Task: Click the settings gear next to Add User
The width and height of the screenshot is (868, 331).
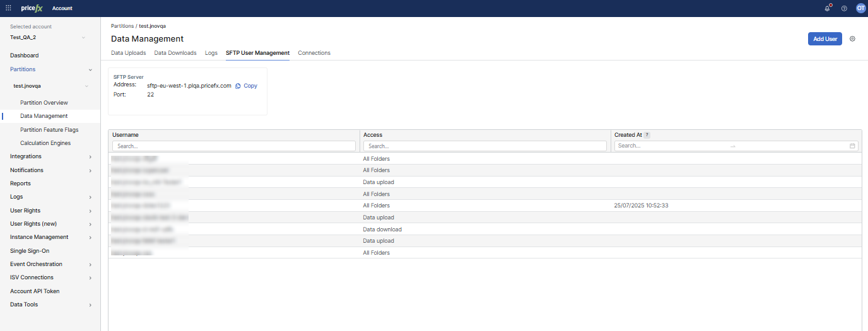Action: [x=852, y=39]
